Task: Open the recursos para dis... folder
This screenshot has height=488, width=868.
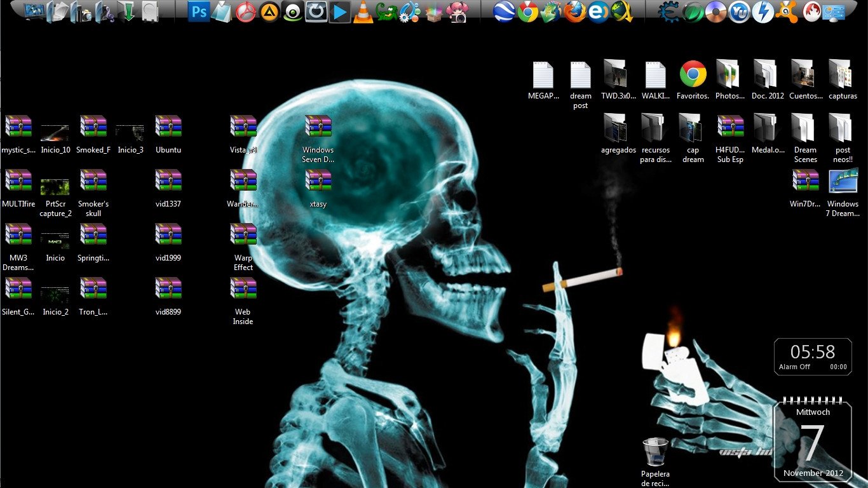Action: 655,139
